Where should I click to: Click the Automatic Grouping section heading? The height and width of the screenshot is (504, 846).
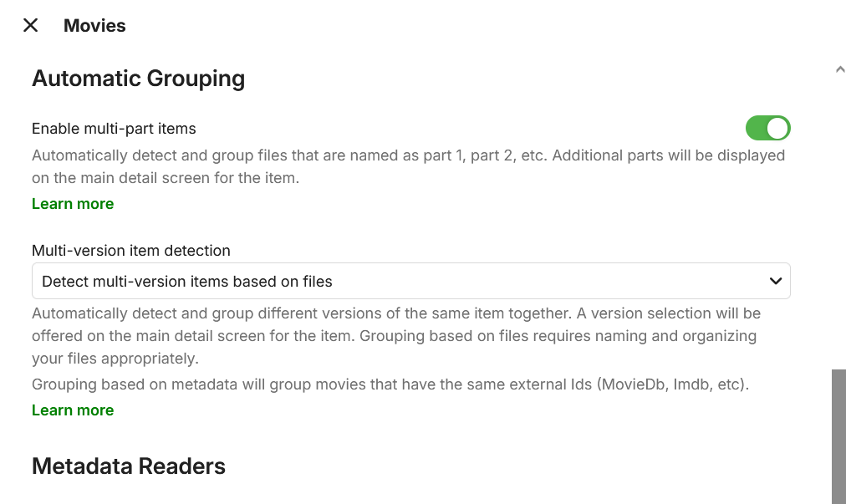[x=138, y=79]
